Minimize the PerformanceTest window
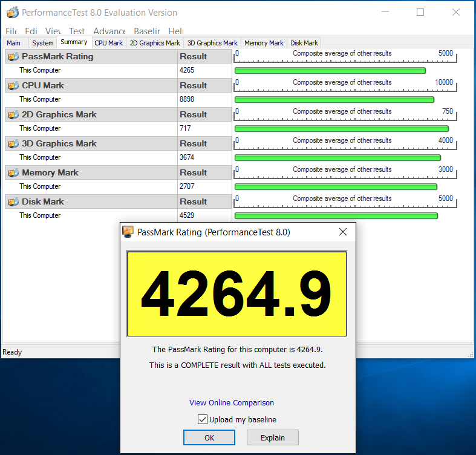This screenshot has width=476, height=455. pyautogui.click(x=385, y=12)
